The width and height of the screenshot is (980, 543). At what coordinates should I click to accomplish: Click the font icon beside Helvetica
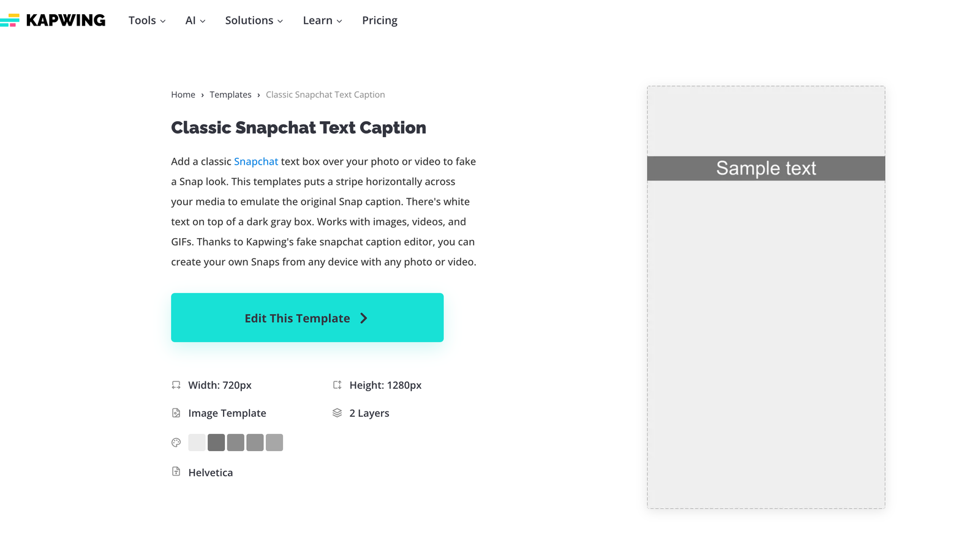(176, 472)
